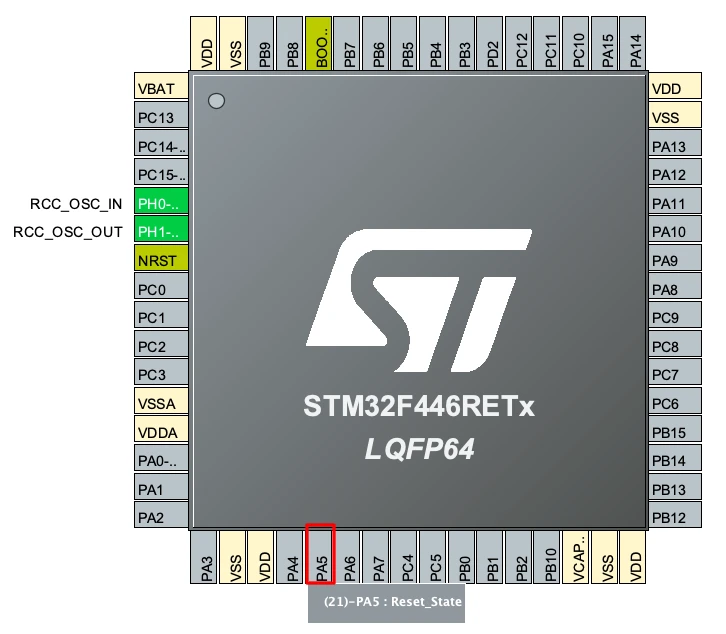The image size is (726, 634).
Task: Select the PC15 oscillator pin
Action: pyautogui.click(x=161, y=171)
